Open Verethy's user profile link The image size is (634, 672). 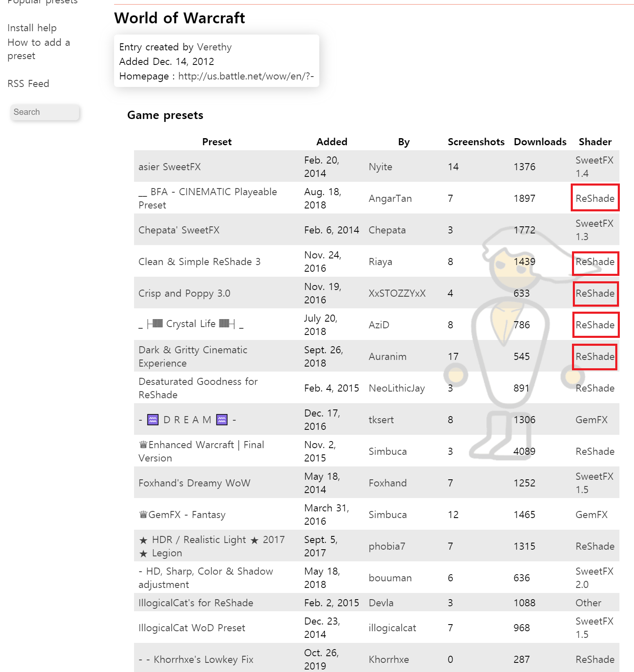[214, 47]
